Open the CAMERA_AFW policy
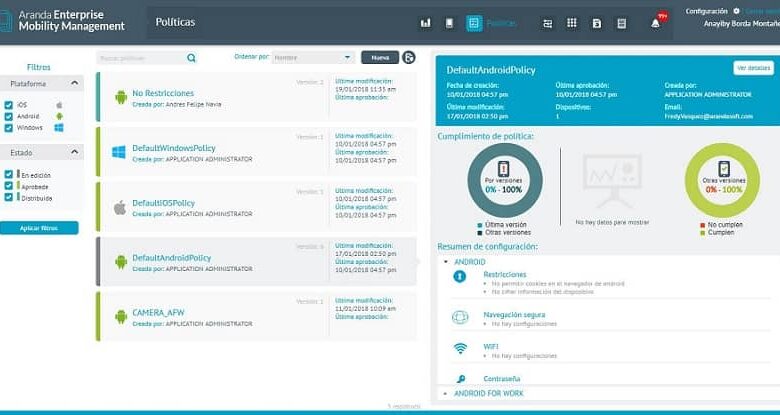The width and height of the screenshot is (780, 415). pos(158,312)
